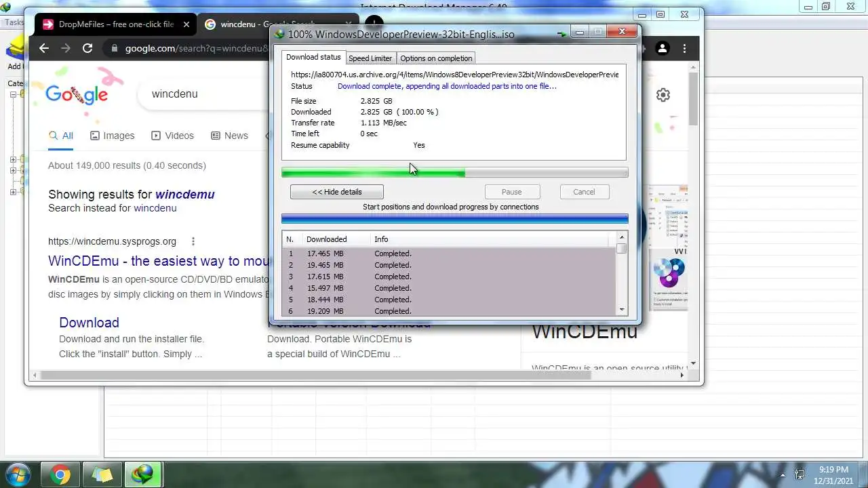Screen dimensions: 868x488
Task: Open the network icon in system tray
Action: [x=800, y=474]
